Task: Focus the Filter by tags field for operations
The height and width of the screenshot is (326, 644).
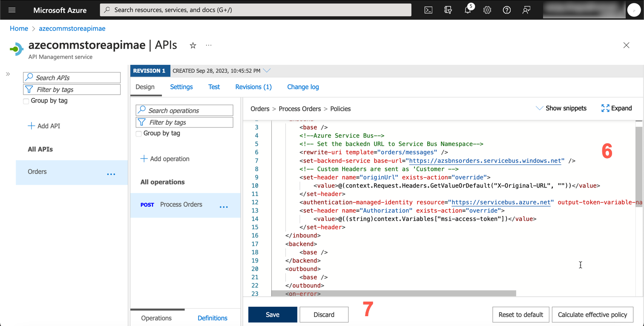Action: tap(184, 122)
